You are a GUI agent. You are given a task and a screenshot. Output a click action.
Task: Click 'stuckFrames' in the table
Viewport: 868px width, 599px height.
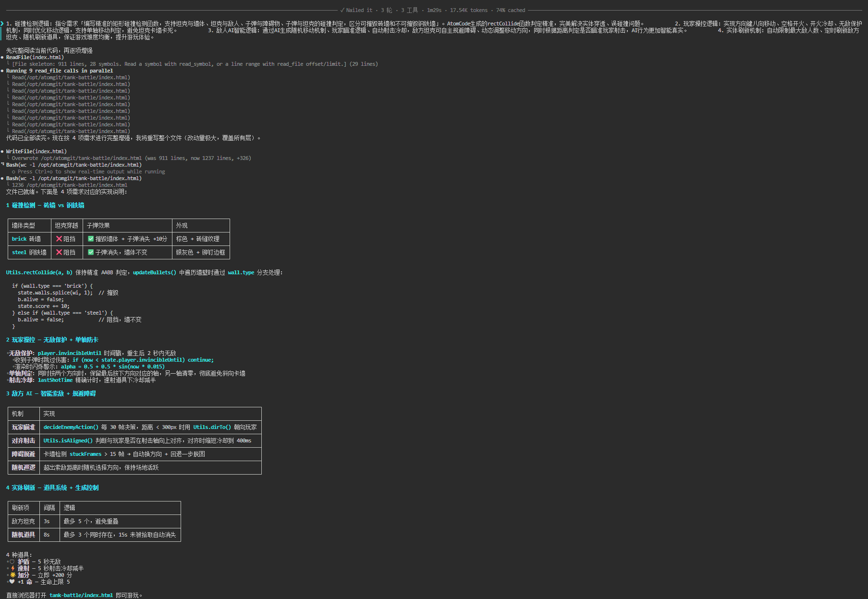pyautogui.click(x=86, y=454)
